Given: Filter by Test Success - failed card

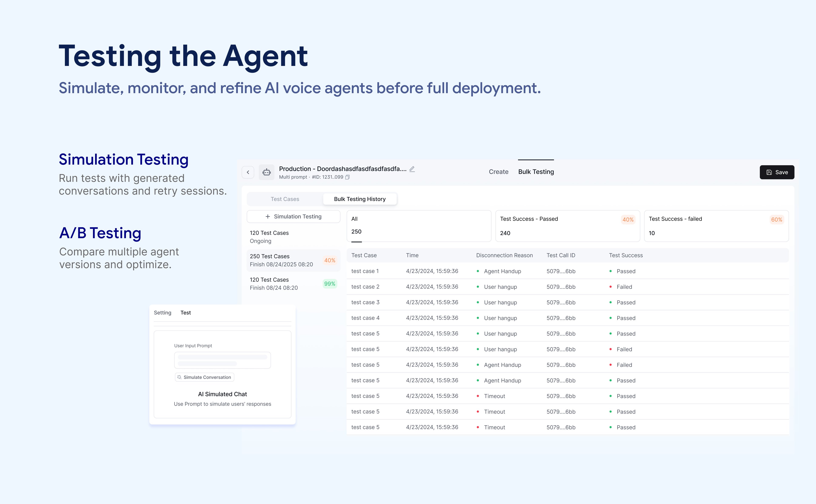Looking at the screenshot, I should [716, 226].
